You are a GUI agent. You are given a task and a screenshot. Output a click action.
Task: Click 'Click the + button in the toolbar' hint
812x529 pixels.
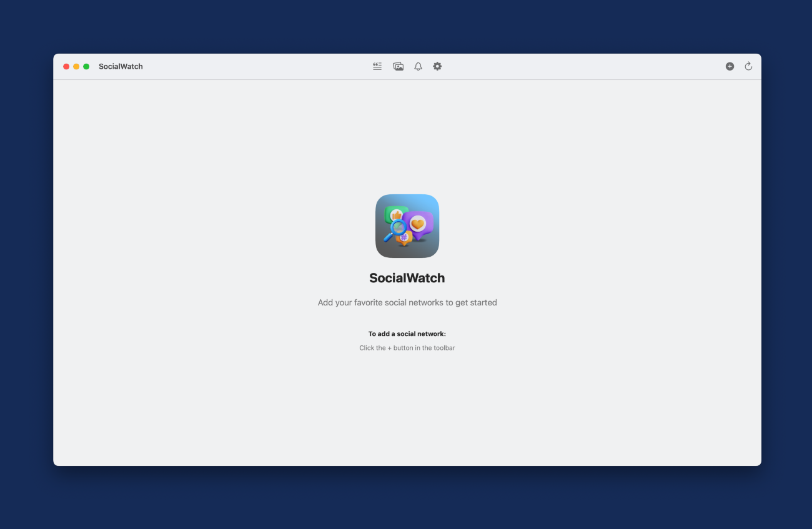[407, 348]
